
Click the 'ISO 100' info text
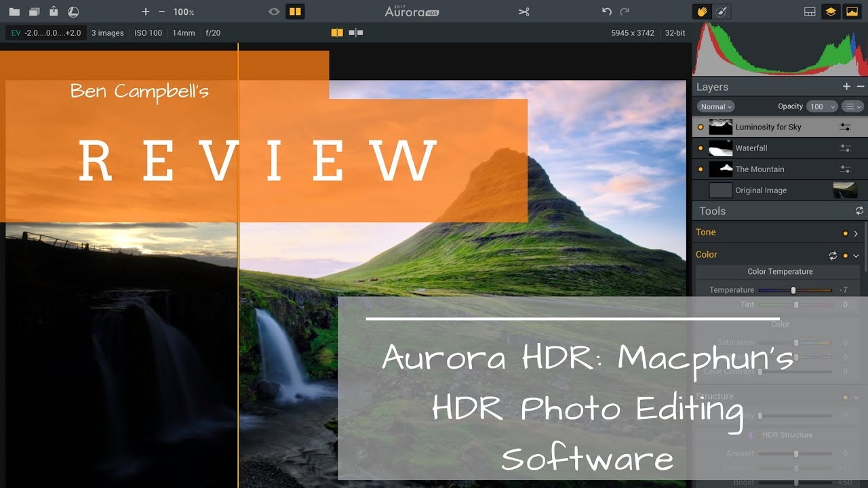[x=148, y=33]
